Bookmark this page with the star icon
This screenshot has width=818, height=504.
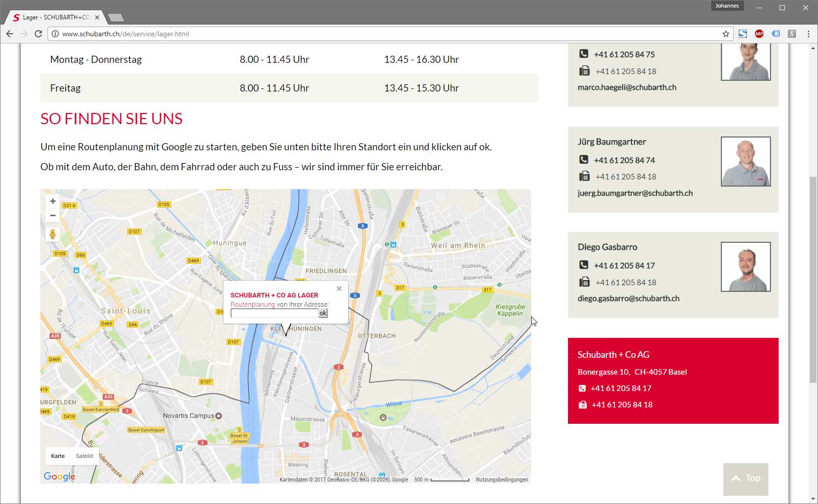tap(725, 34)
